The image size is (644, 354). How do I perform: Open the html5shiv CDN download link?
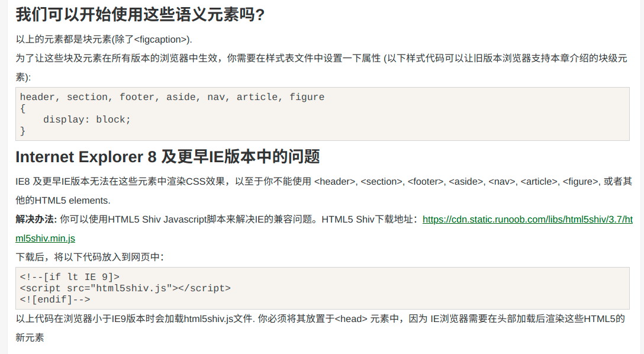tap(527, 220)
